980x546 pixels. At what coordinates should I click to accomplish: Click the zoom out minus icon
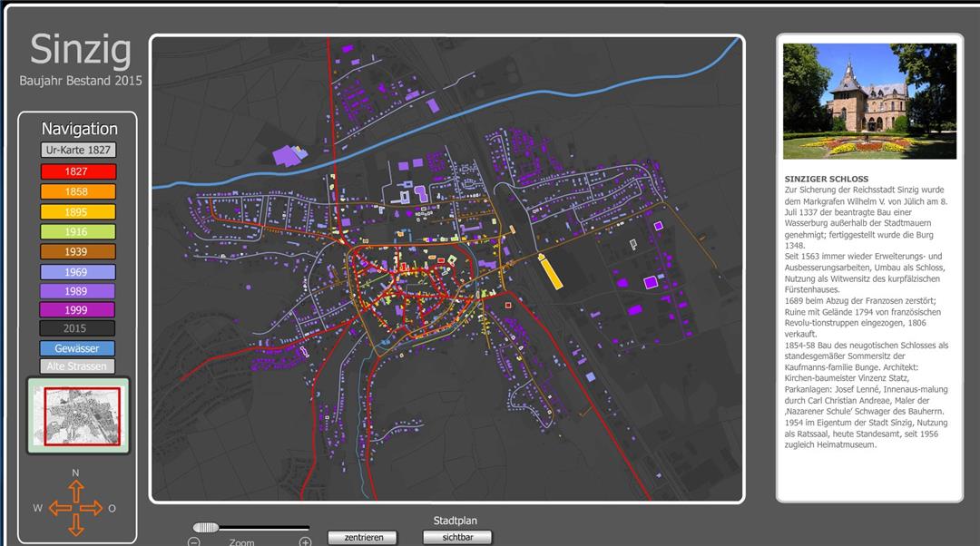pyautogui.click(x=193, y=541)
